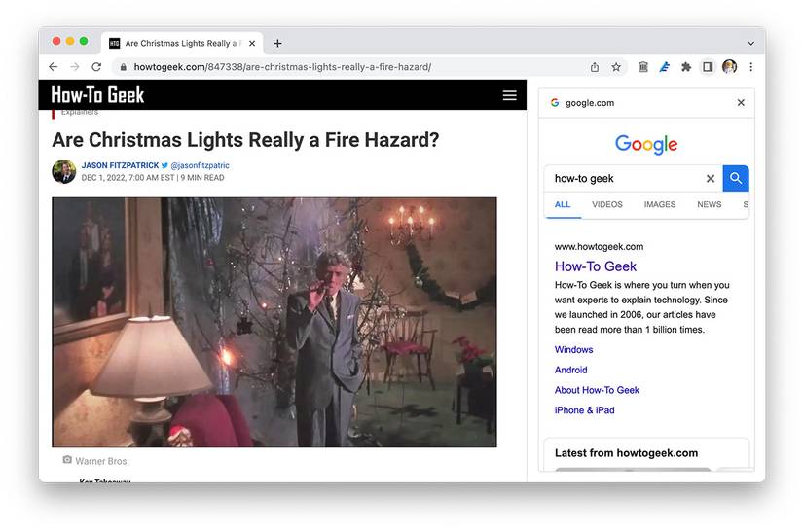This screenshot has height=532, width=803.
Task: Click the result description about 1 billion times
Action: click(642, 307)
